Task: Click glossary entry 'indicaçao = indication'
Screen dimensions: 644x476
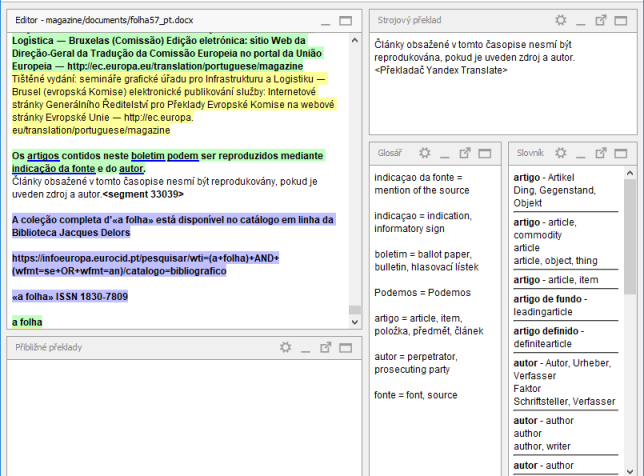Action: point(423,222)
